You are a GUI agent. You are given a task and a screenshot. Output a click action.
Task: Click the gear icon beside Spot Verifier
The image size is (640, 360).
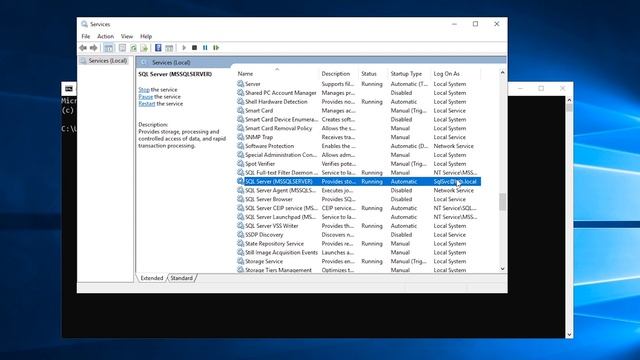click(240, 163)
